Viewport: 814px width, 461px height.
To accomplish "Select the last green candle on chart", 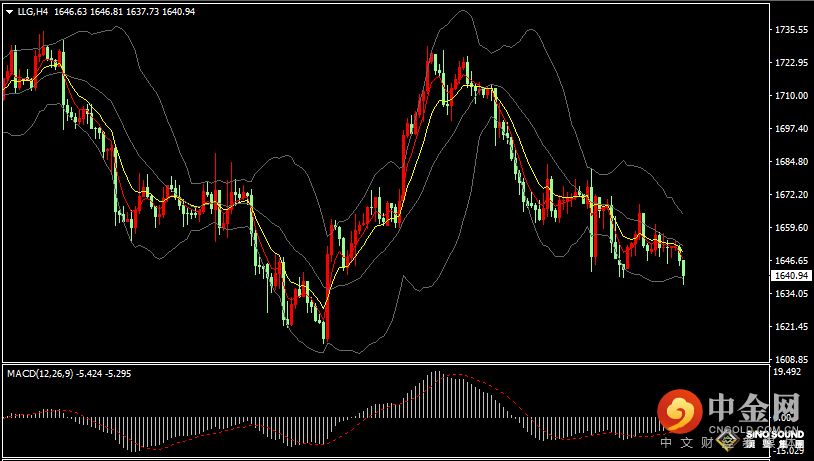I will pyautogui.click(x=684, y=269).
